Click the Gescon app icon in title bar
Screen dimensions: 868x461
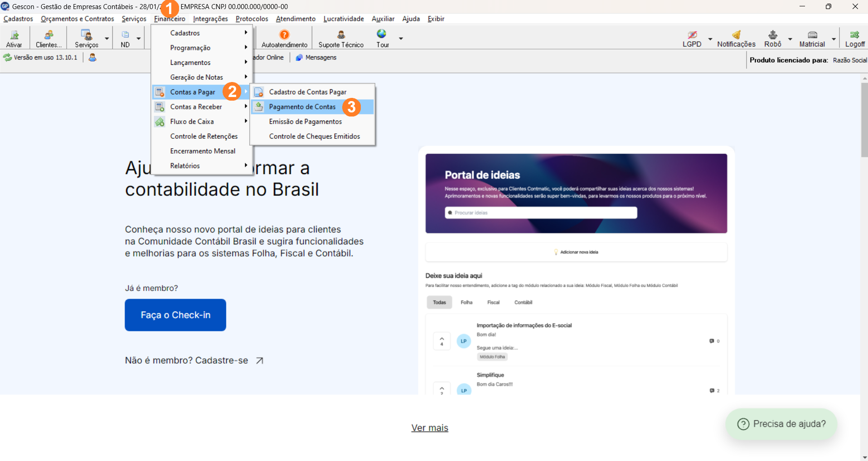pyautogui.click(x=5, y=6)
